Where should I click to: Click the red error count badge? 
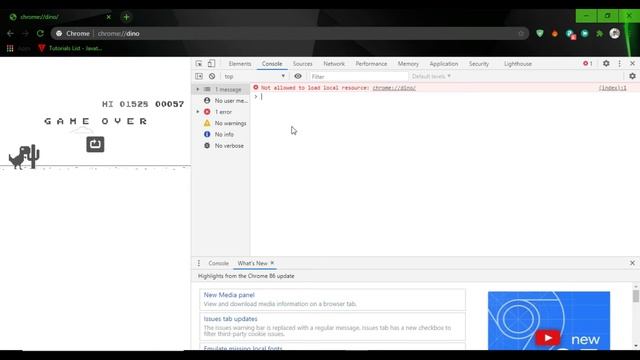point(588,64)
